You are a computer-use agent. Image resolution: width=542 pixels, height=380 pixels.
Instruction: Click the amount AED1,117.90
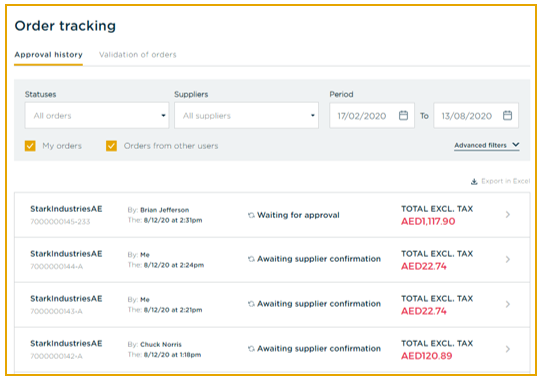pyautogui.click(x=428, y=221)
